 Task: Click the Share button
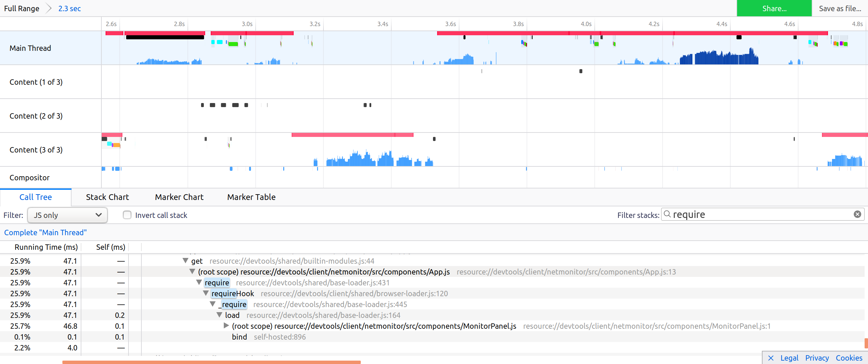click(774, 8)
